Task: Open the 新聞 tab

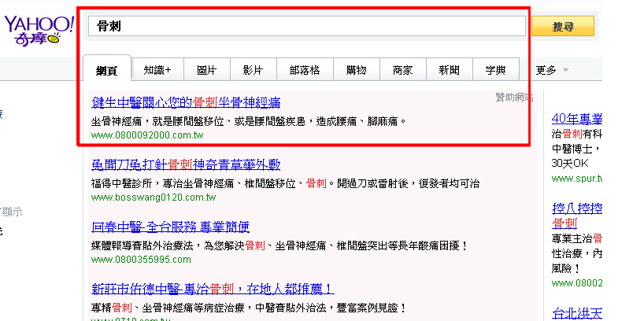Action: click(x=450, y=70)
